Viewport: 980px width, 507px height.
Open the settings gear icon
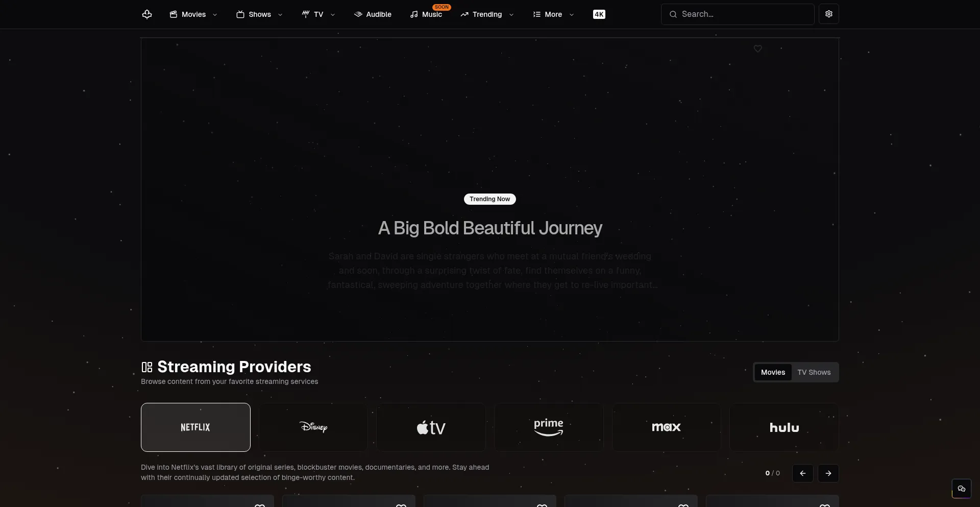pos(829,14)
